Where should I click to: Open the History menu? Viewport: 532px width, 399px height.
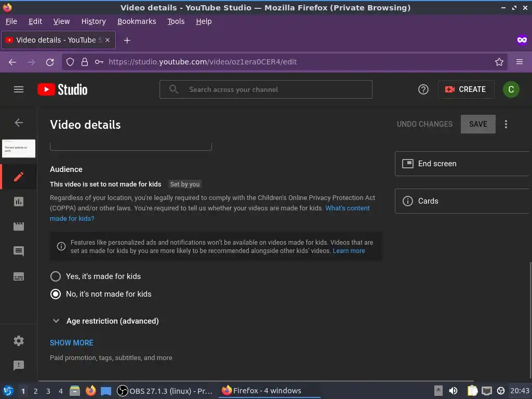pyautogui.click(x=94, y=21)
